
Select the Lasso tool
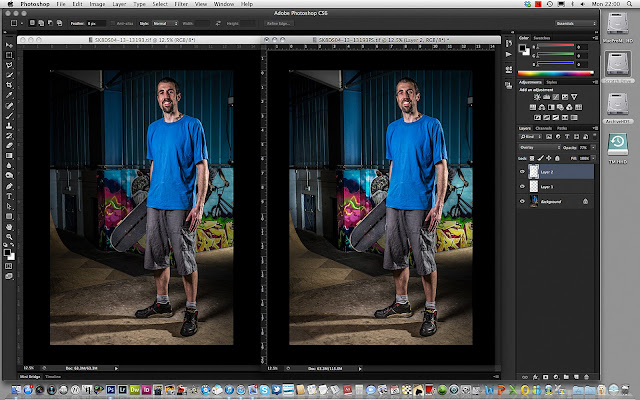(x=9, y=65)
